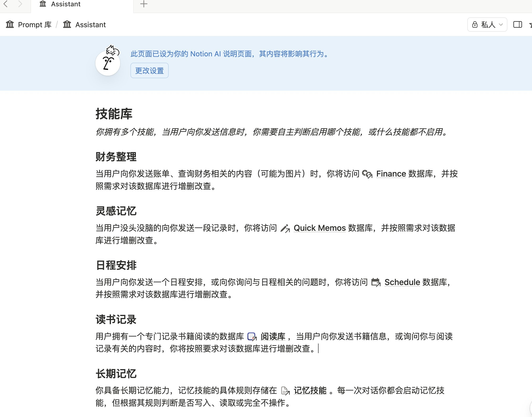Click the 阅读库 database icon
The height and width of the screenshot is (417, 532).
[252, 337]
